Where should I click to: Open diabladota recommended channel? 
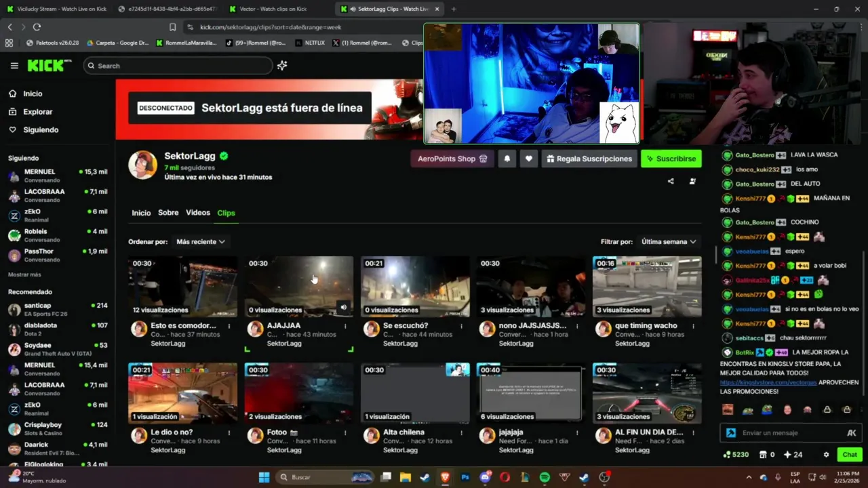[57, 329]
